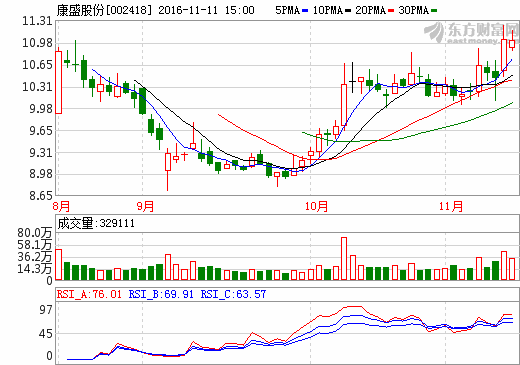The width and height of the screenshot is (520, 365).
Task: Click the 10PMA legend label
Action: tap(328, 10)
